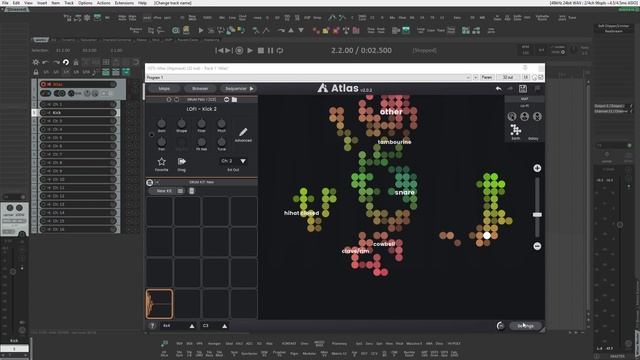The width and height of the screenshot is (640, 360).
Task: Click the Atlas undo arrow
Action: pos(498,89)
